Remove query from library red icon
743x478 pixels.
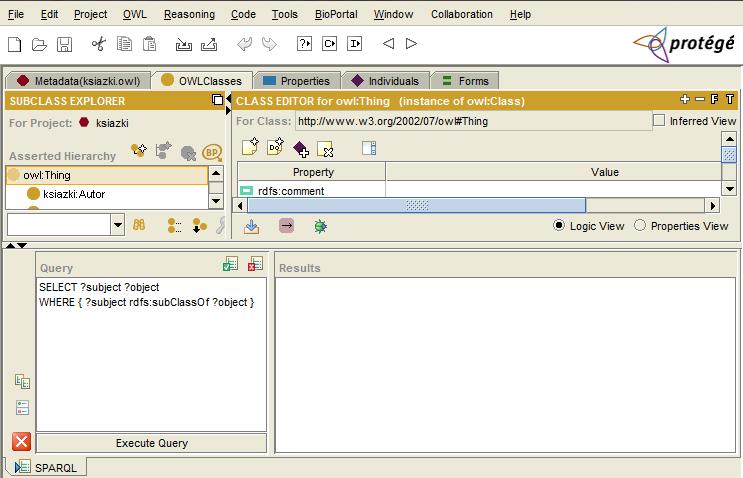(x=255, y=264)
